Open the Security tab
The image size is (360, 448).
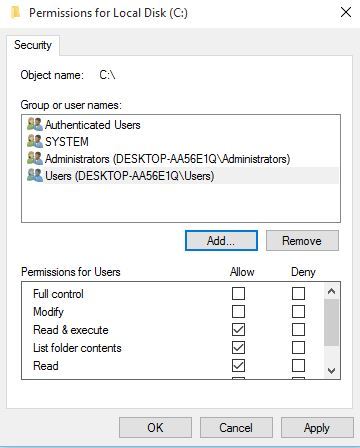click(x=33, y=45)
